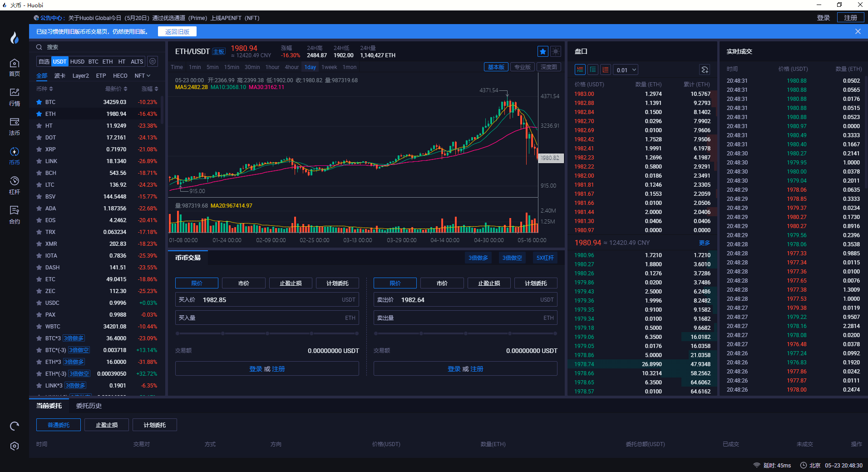This screenshot has height=472, width=868.
Task: Select the buy-side 市价 market order type
Action: coord(244,283)
